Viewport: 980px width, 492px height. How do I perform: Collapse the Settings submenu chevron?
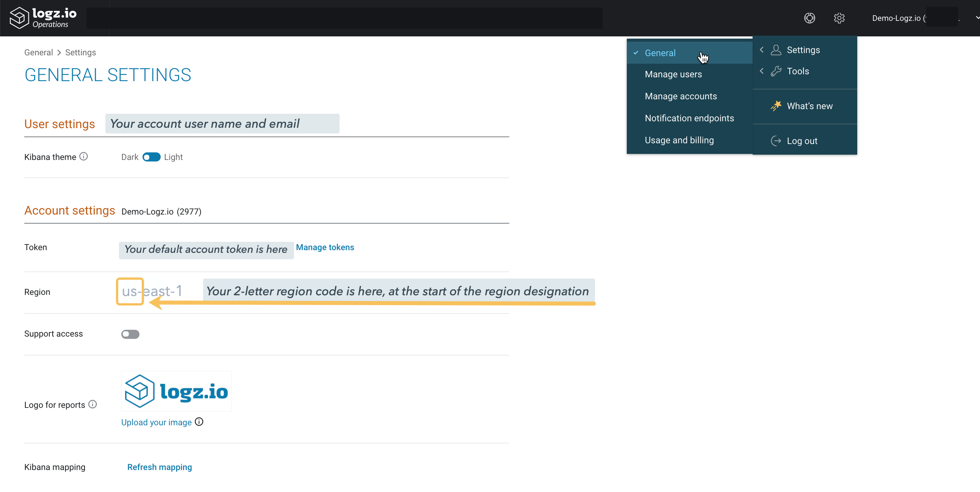coord(761,50)
